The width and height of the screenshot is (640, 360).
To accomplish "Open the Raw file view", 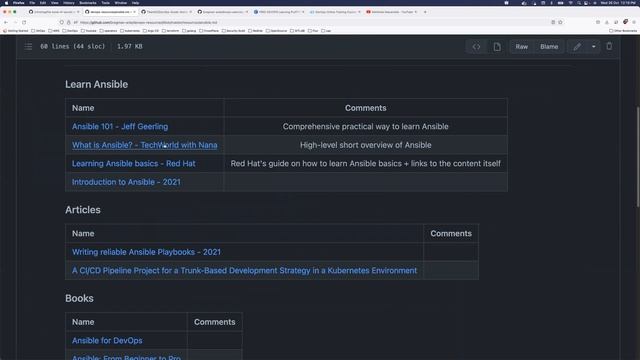I will pos(521,47).
